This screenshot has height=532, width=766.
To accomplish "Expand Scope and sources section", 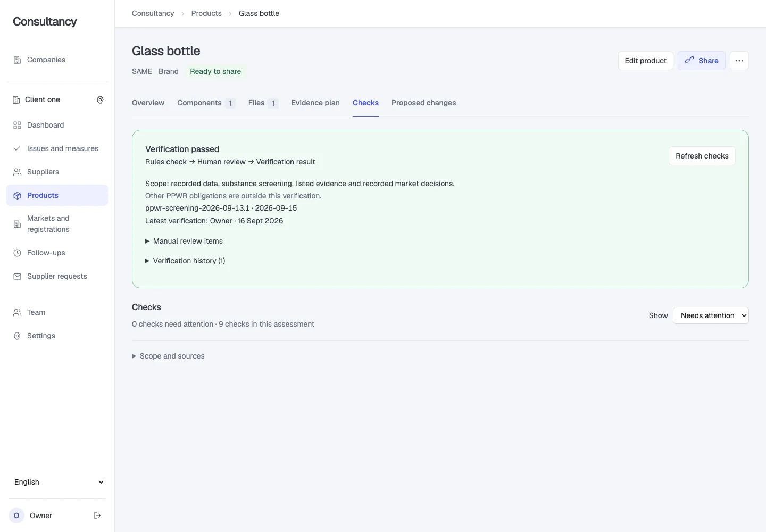I will (x=168, y=356).
